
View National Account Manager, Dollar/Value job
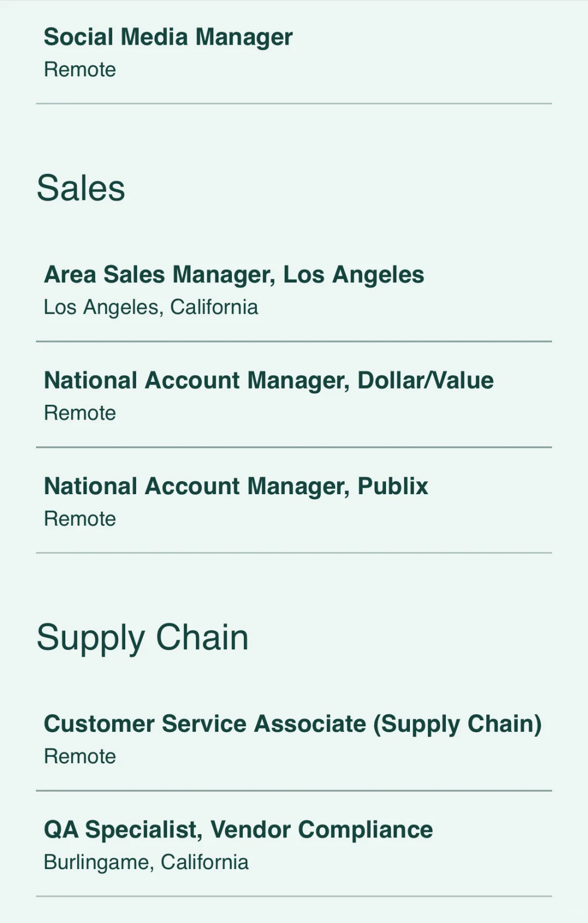(x=269, y=380)
